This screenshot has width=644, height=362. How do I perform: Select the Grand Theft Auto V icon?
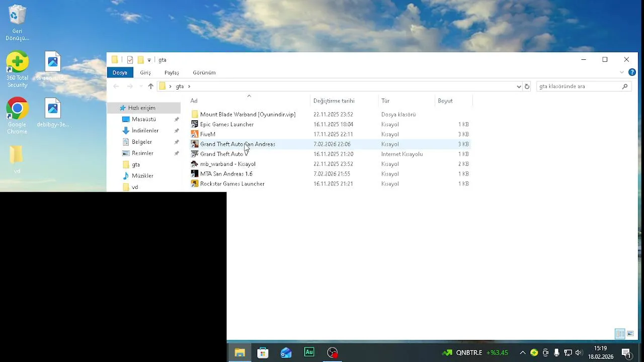point(195,154)
